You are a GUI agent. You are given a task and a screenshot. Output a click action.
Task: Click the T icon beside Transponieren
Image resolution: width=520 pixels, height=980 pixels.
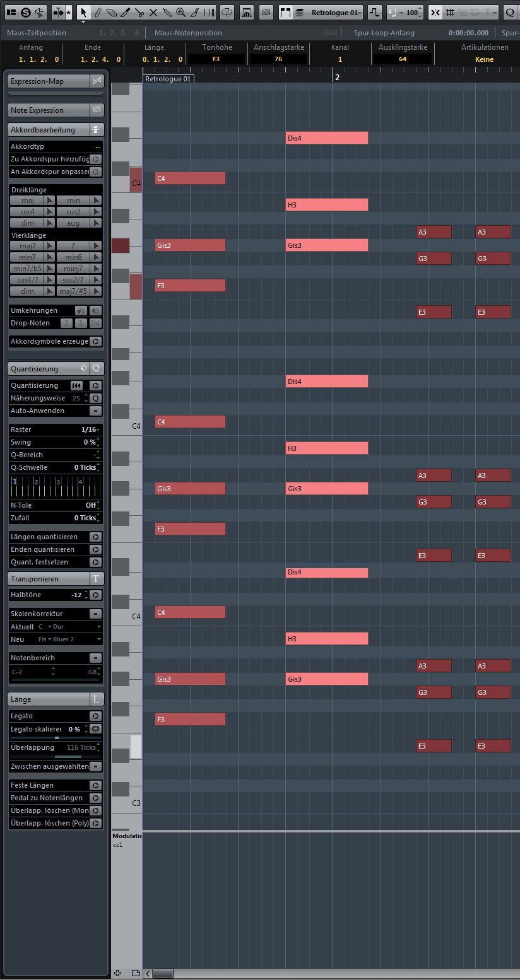point(97,579)
